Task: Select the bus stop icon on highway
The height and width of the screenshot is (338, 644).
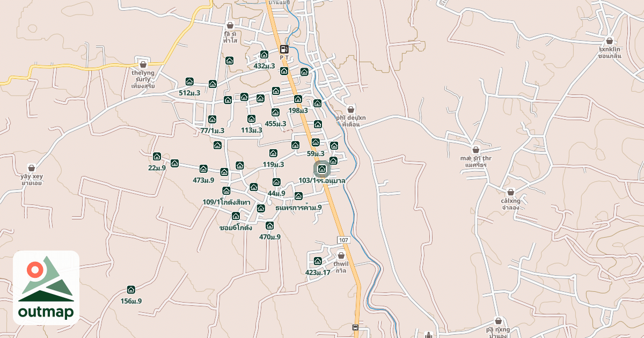Action: 355,327
